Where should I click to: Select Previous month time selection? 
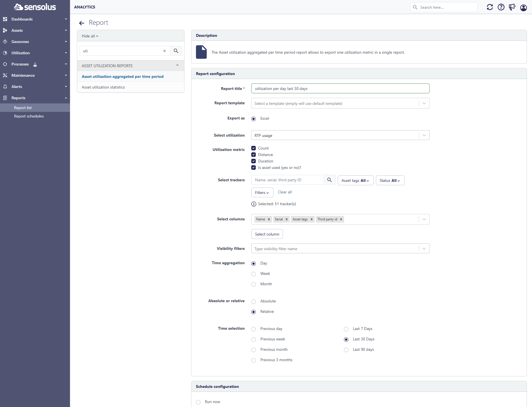(254, 350)
